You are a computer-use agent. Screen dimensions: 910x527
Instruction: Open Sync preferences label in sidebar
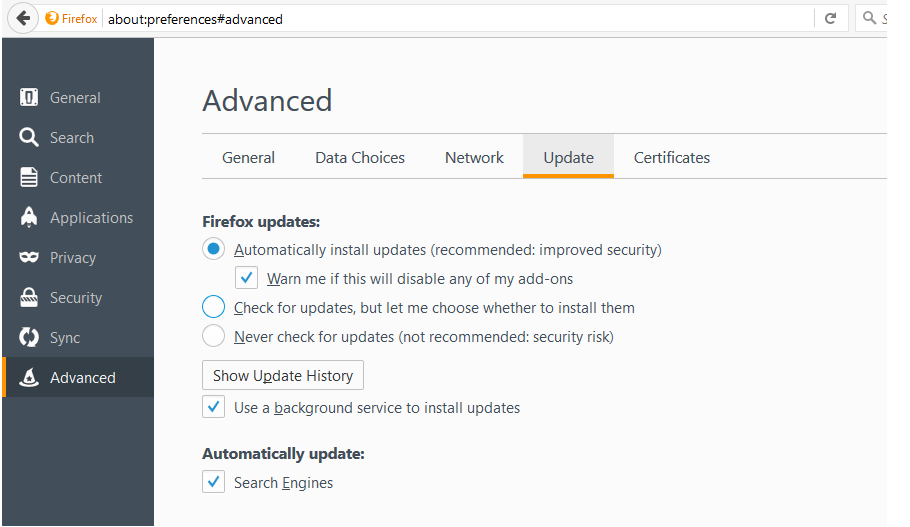coord(65,338)
